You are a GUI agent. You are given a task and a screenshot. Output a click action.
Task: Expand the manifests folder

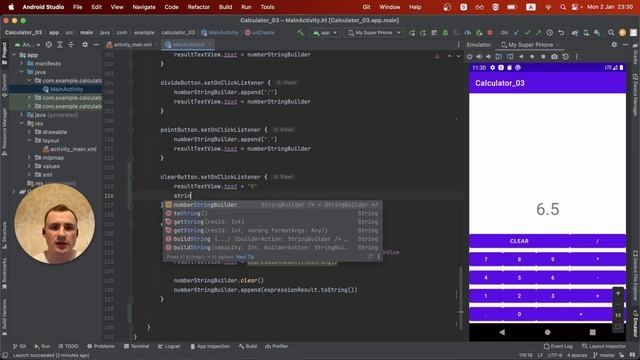pos(22,63)
